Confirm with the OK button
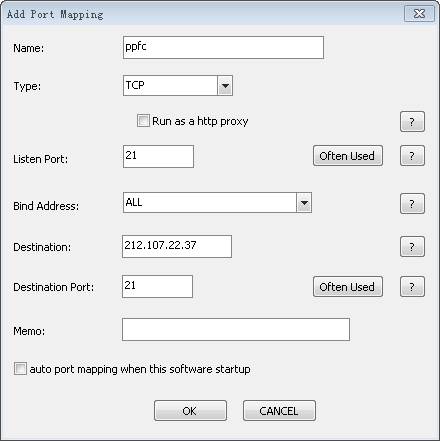This screenshot has height=441, width=440. coord(190,411)
